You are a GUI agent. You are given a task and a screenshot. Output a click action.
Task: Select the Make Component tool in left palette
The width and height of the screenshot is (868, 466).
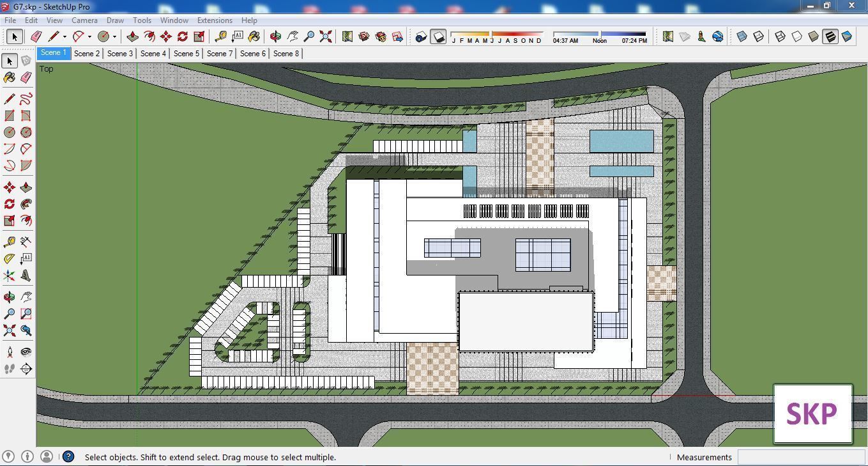pos(26,61)
